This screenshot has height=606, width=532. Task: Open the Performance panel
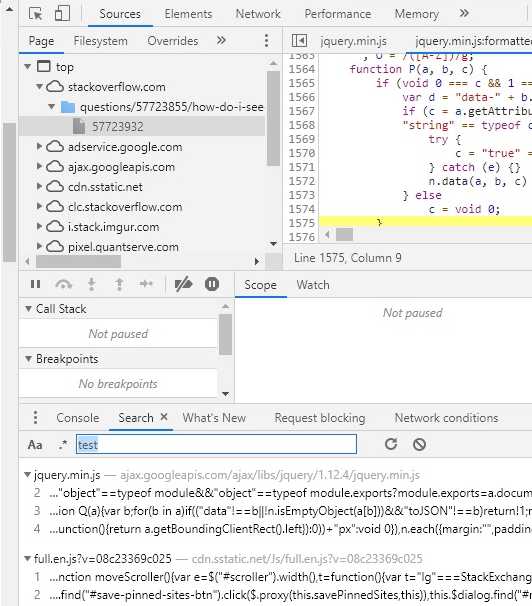[338, 14]
